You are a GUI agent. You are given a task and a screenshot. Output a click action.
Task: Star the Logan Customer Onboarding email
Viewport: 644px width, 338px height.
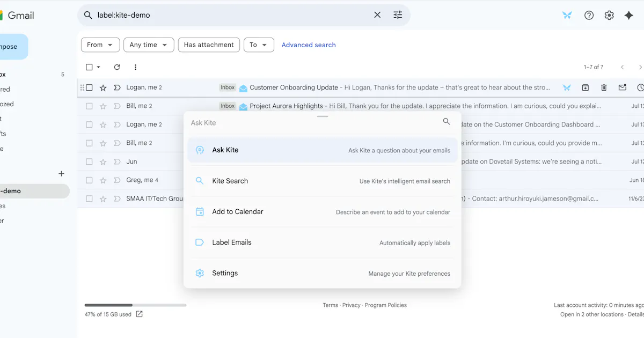(103, 87)
